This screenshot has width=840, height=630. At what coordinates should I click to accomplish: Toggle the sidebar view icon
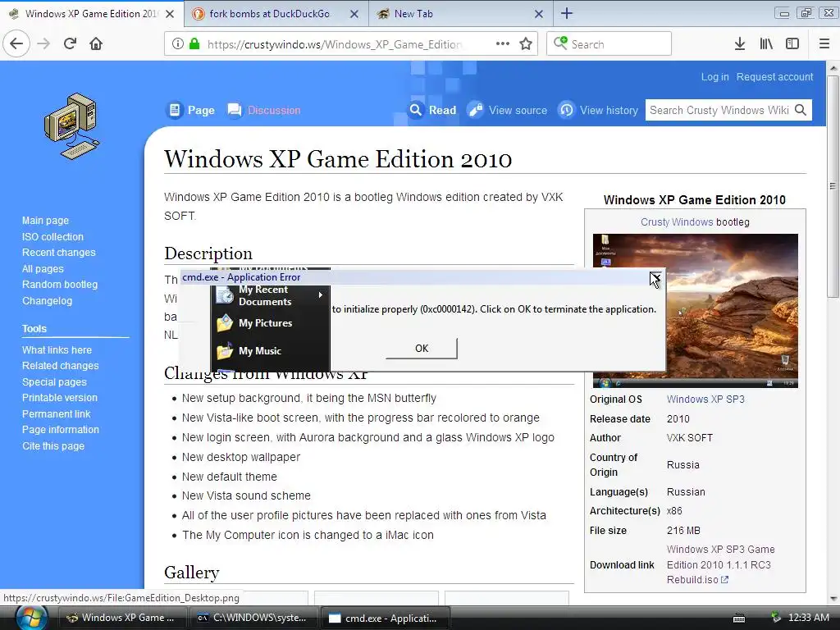792,44
